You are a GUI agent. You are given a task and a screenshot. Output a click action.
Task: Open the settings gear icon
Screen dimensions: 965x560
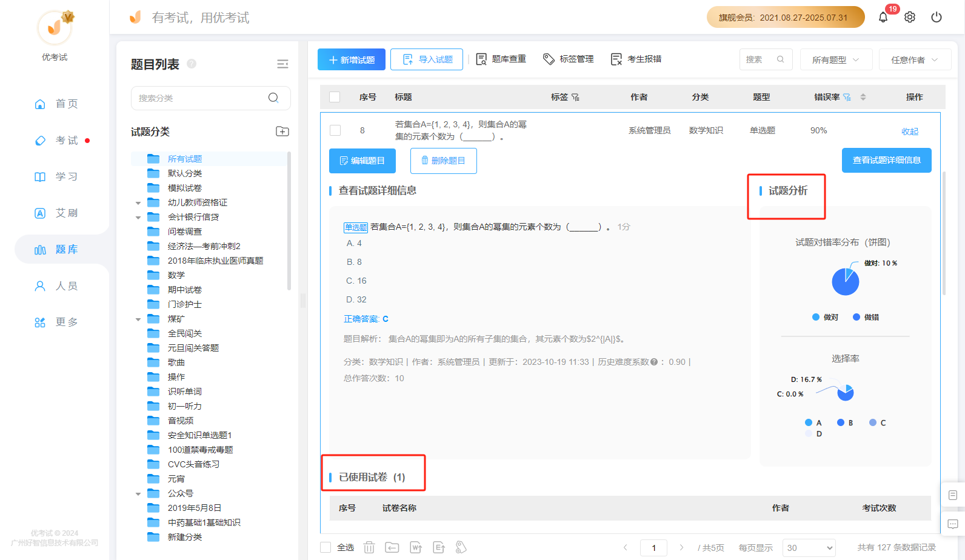[x=910, y=17]
